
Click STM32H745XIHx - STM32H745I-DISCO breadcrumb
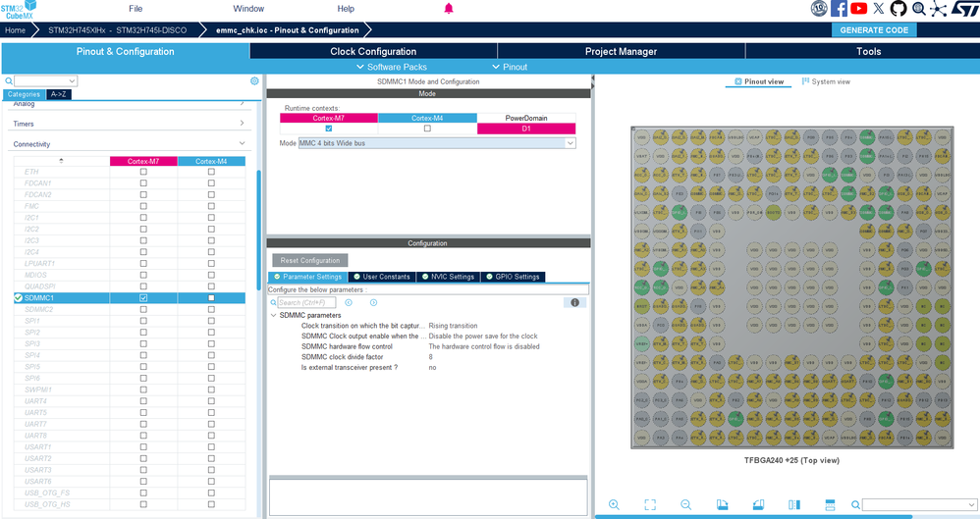click(118, 30)
